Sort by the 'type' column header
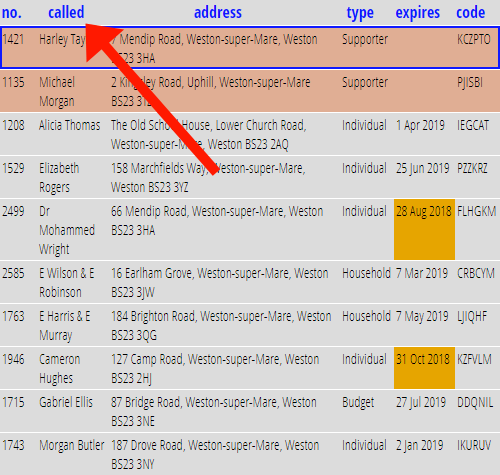Viewport: 500px width, 475px height. point(360,13)
